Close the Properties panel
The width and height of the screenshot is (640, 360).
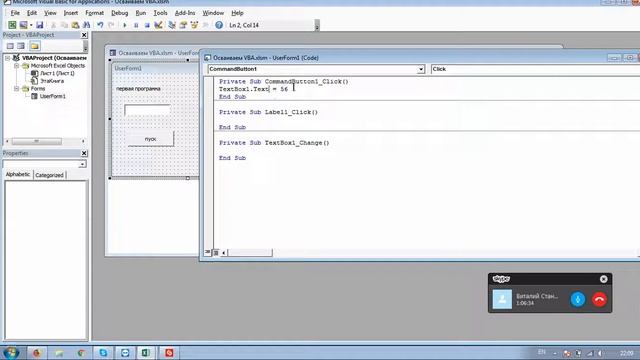click(x=84, y=153)
